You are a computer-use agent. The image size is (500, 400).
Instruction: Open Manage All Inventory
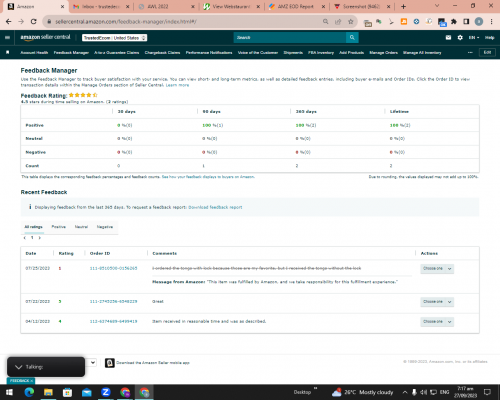tap(422, 53)
